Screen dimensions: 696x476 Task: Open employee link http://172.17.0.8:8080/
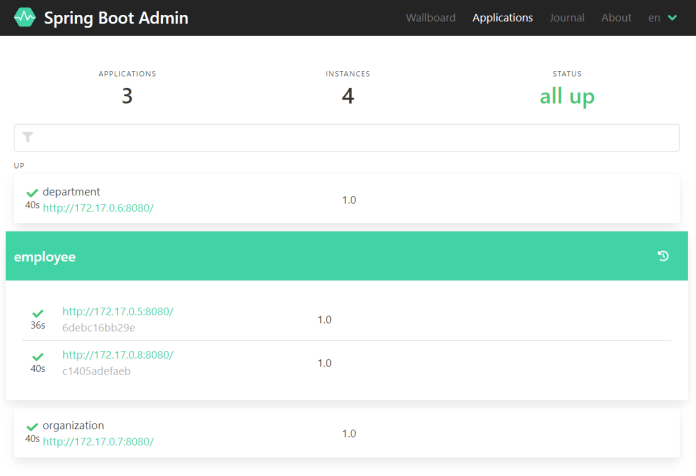coord(118,355)
